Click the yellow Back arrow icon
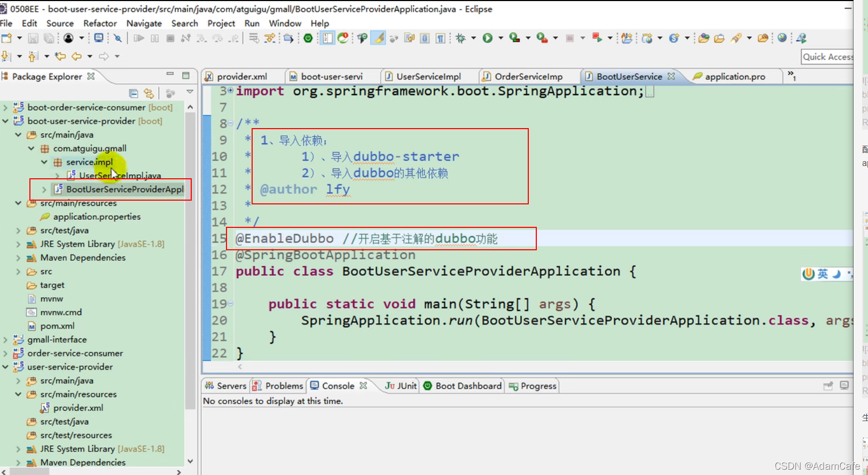The image size is (868, 475). [x=77, y=56]
